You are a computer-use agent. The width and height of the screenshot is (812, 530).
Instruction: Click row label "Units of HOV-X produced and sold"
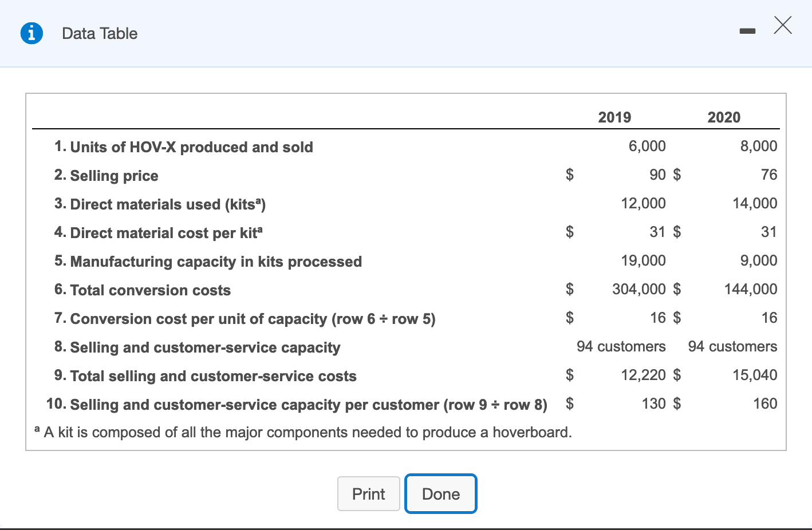coord(191,147)
